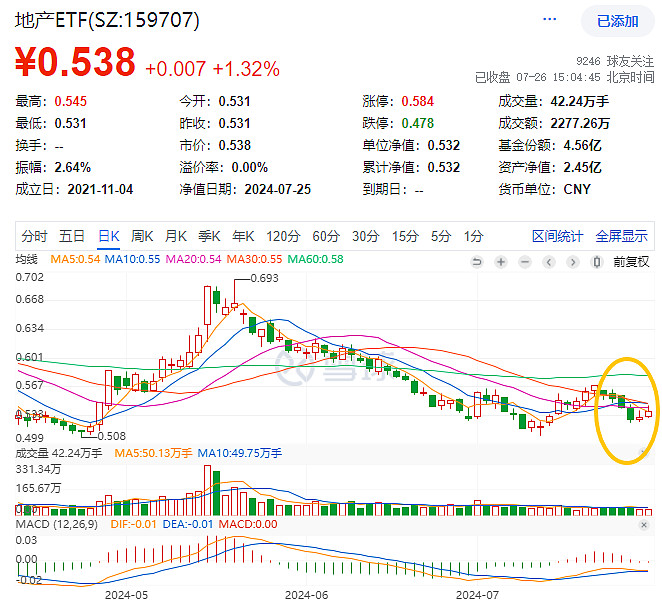This screenshot has height=604, width=662.
Task: Click the MA5:0.54 moving average label
Action: click(x=75, y=259)
